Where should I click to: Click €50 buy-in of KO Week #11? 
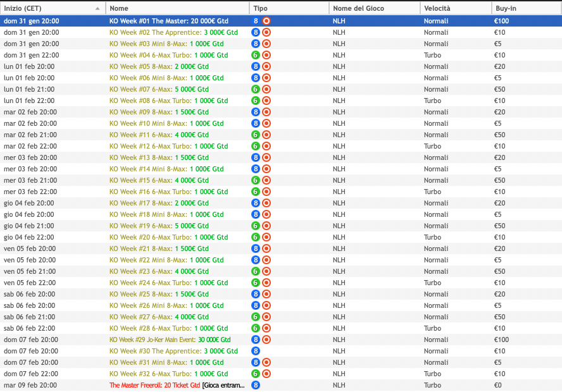click(499, 135)
